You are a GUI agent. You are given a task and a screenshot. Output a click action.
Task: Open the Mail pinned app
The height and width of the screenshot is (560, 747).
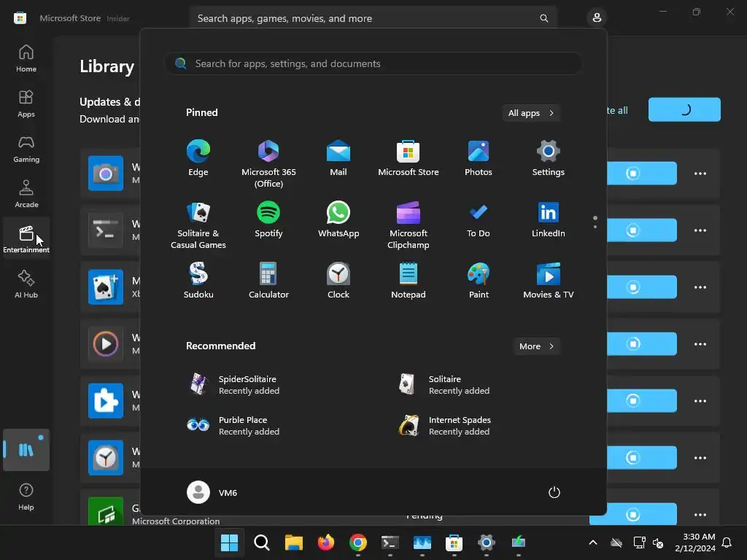point(338,158)
